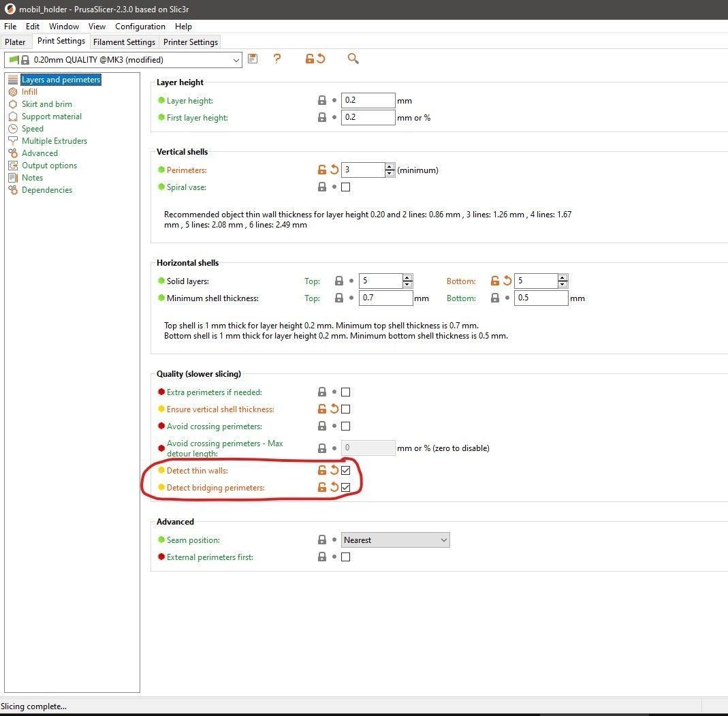Click lock icon for Top minimum shell thickness
The image size is (728, 716).
(339, 298)
